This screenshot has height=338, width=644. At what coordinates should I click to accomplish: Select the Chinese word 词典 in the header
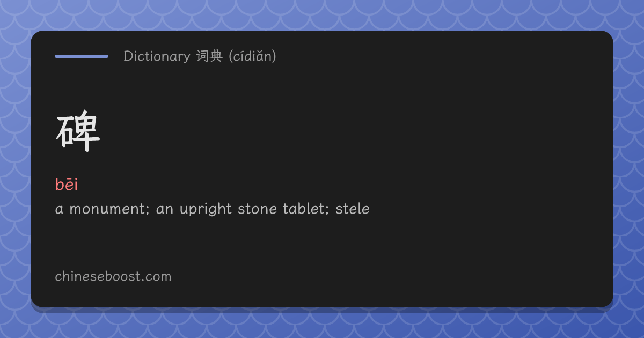(209, 56)
